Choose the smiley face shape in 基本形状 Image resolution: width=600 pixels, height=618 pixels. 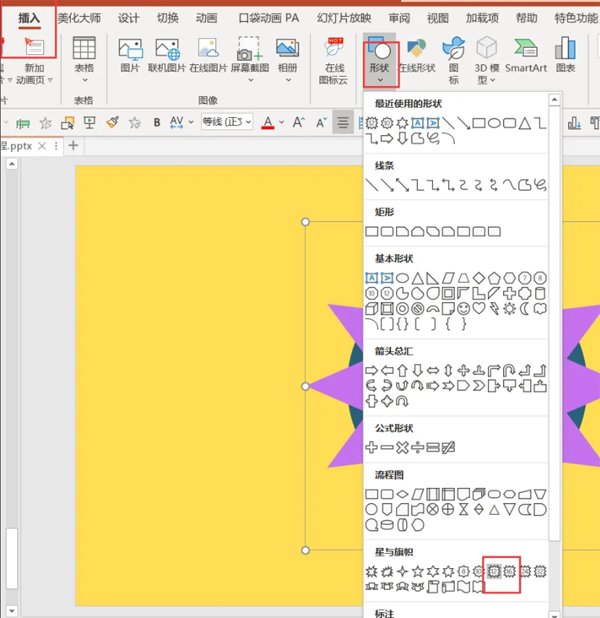pos(464,309)
